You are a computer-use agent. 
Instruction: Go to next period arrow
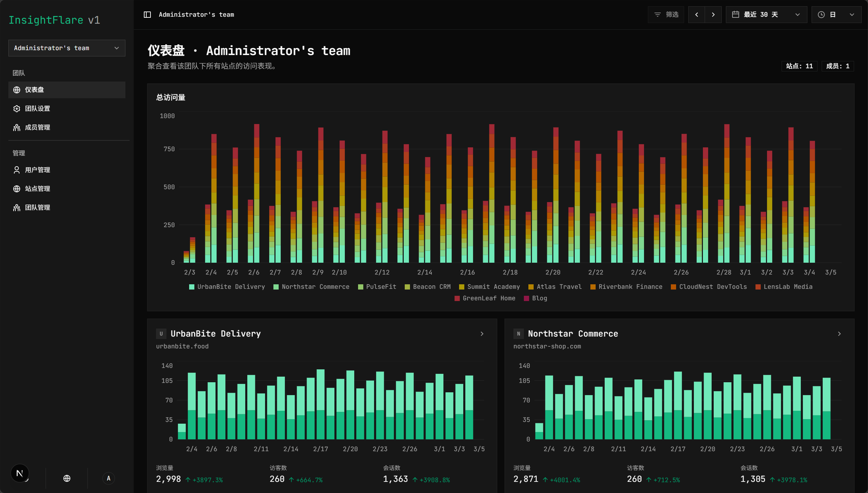click(x=713, y=15)
